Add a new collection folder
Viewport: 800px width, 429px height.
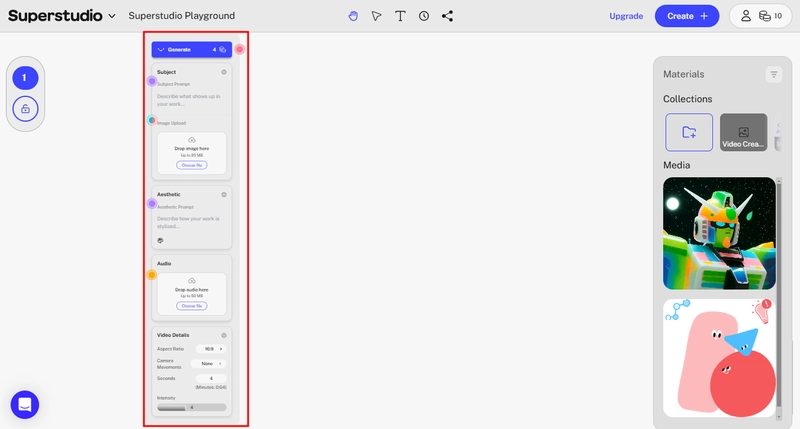coord(689,132)
